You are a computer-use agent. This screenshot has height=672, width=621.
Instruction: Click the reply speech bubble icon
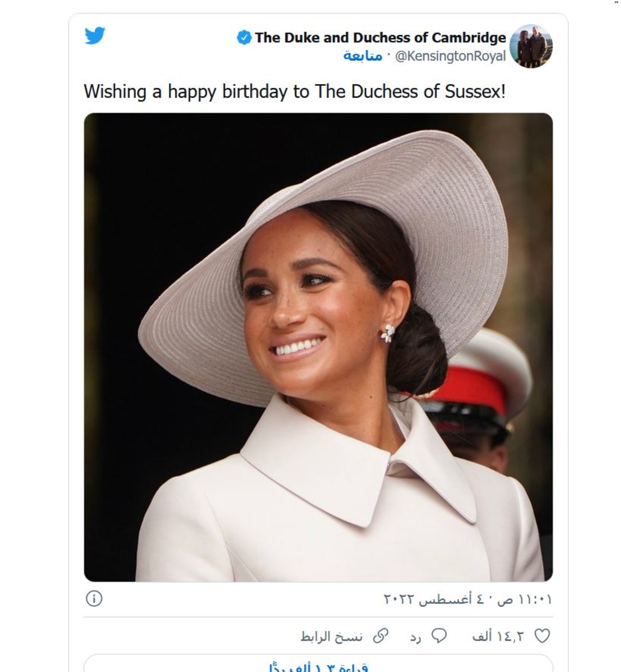[x=439, y=636]
